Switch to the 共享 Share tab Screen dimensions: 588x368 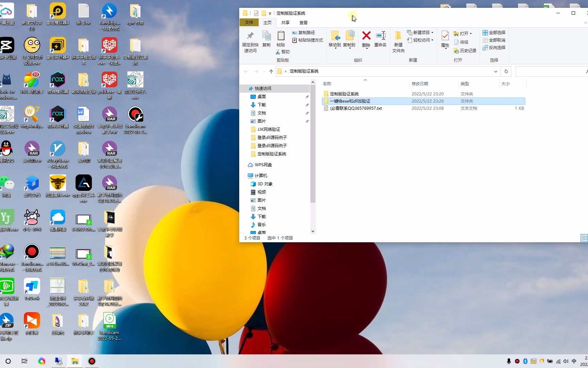click(x=285, y=22)
